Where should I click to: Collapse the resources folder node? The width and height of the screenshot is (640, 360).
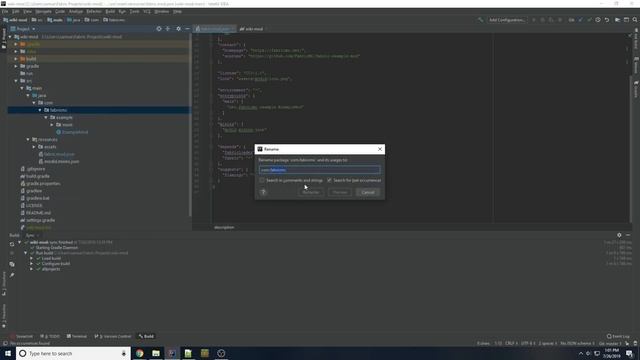28,140
